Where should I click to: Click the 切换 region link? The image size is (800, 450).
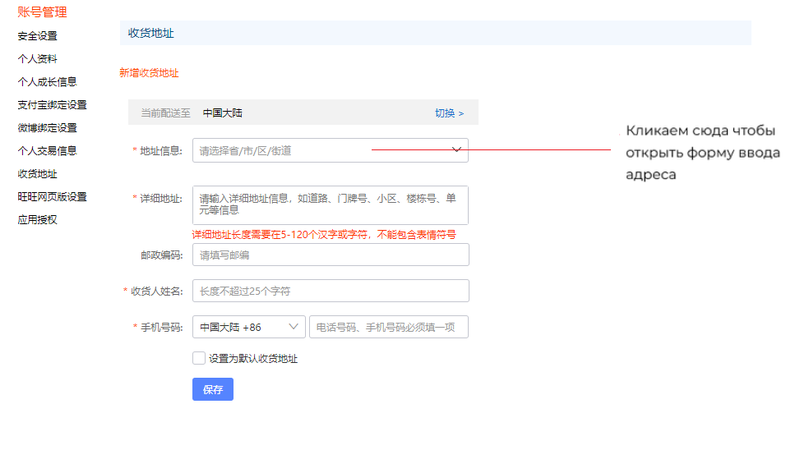point(449,113)
